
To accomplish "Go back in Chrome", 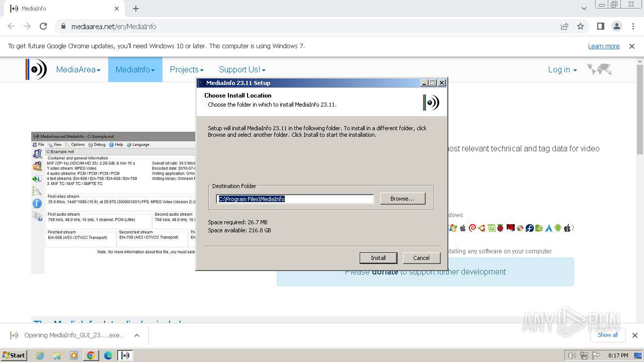I will click(x=11, y=26).
